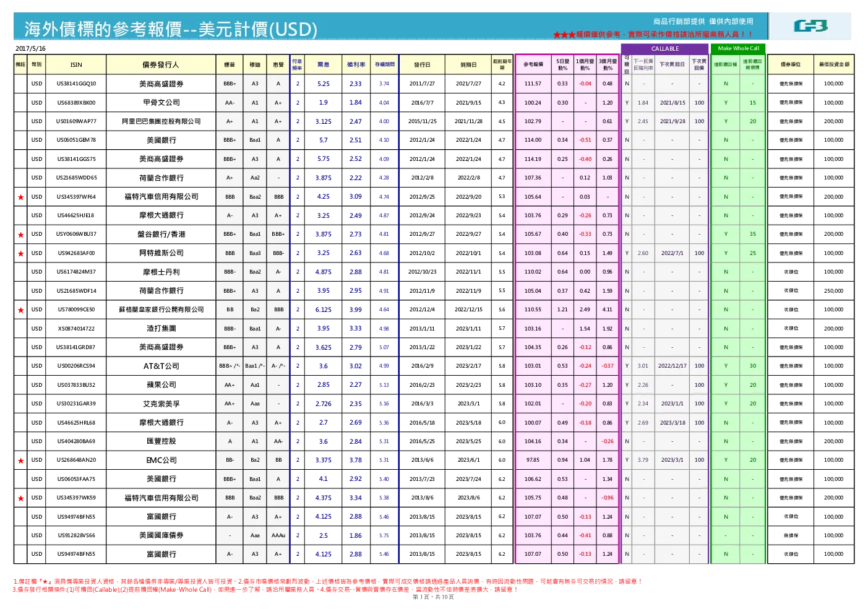Click the red star beside ISIN US345397WK59
The width and height of the screenshot is (868, 614).
20,498
